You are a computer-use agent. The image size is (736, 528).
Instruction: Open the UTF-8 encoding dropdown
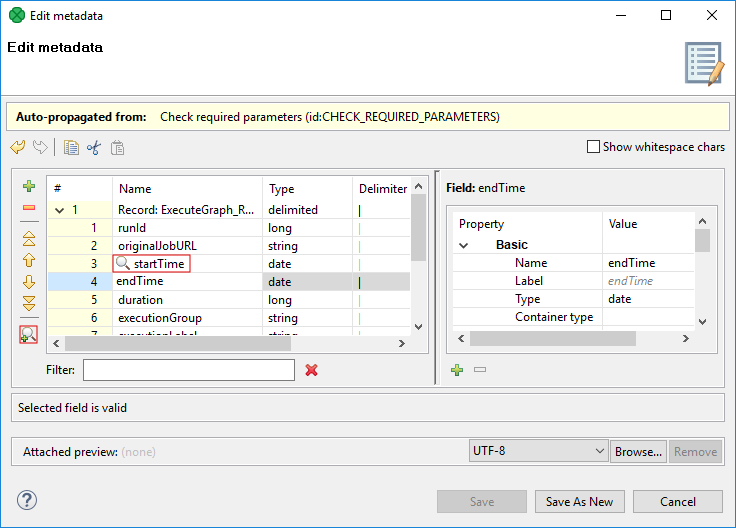click(x=538, y=451)
